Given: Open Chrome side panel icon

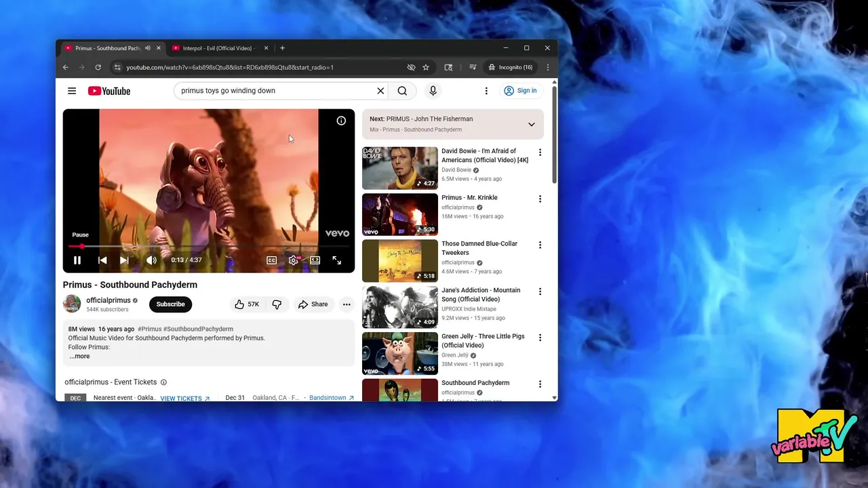Looking at the screenshot, I should click(448, 67).
